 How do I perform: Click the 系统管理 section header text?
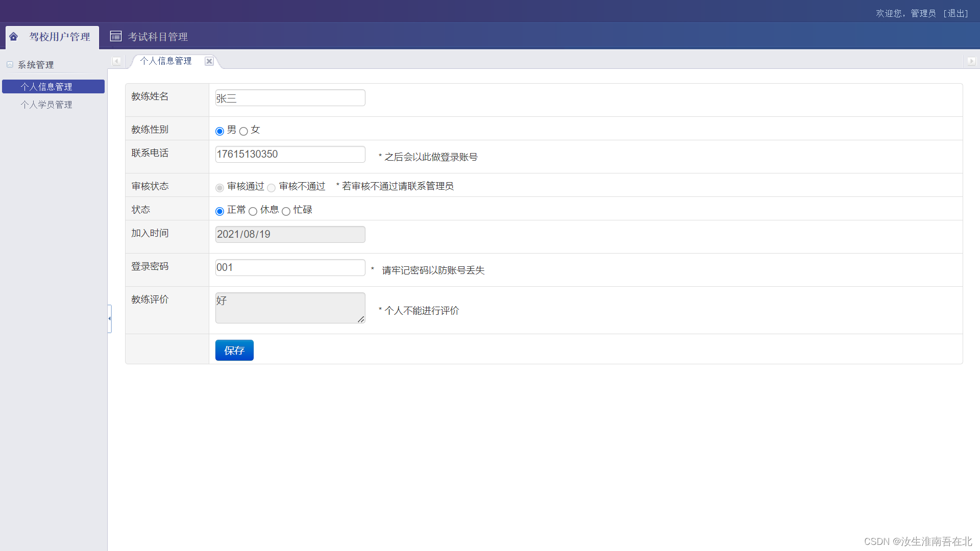(x=36, y=65)
